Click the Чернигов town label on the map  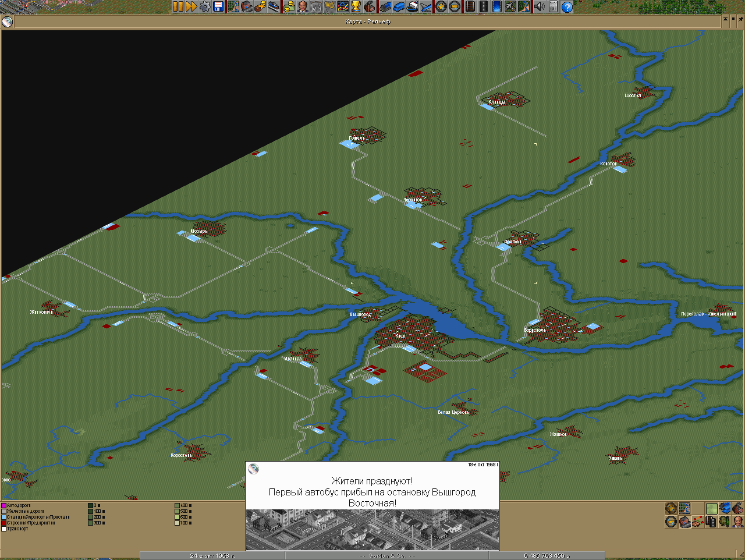pos(413,200)
